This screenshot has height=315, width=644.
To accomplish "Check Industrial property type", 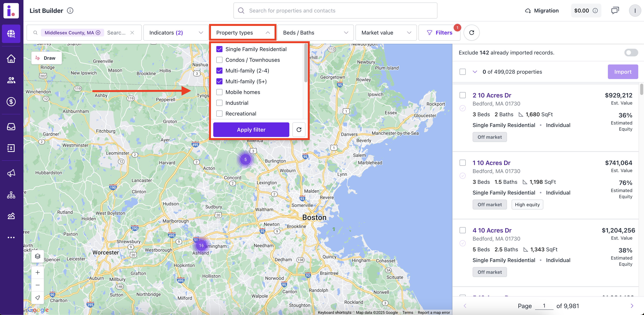I will point(219,103).
